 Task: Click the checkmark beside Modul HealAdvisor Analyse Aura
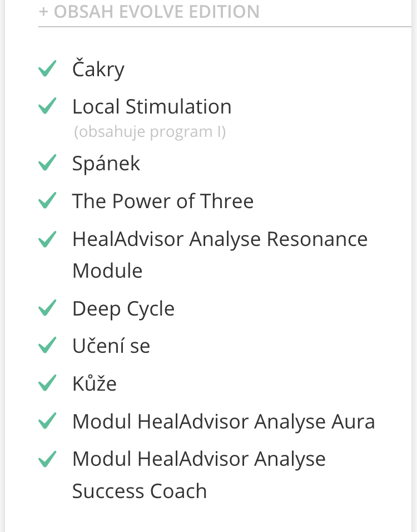click(x=47, y=421)
